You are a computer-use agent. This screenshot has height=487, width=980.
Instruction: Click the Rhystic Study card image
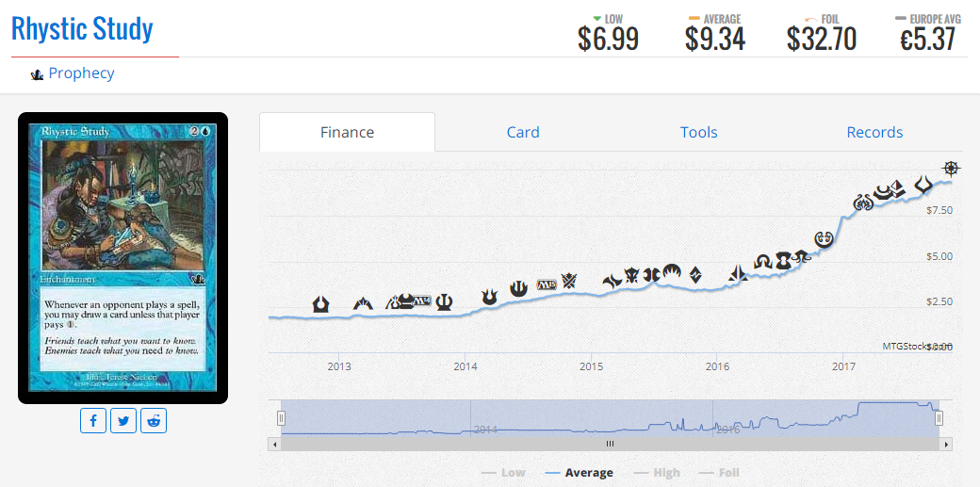[x=122, y=258]
